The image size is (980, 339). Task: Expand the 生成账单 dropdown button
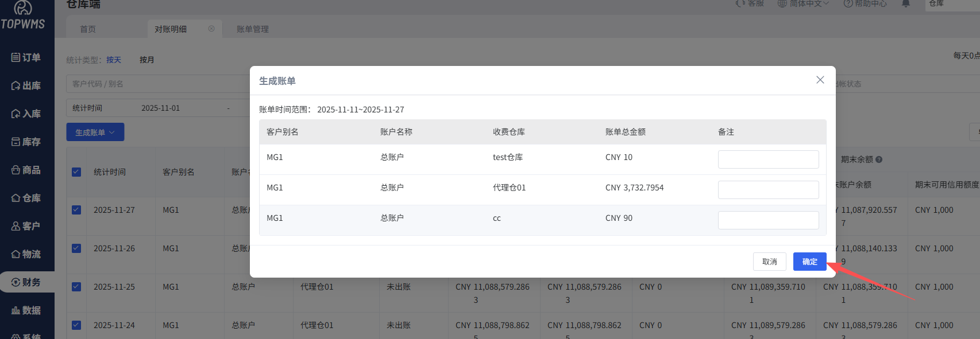(x=95, y=133)
